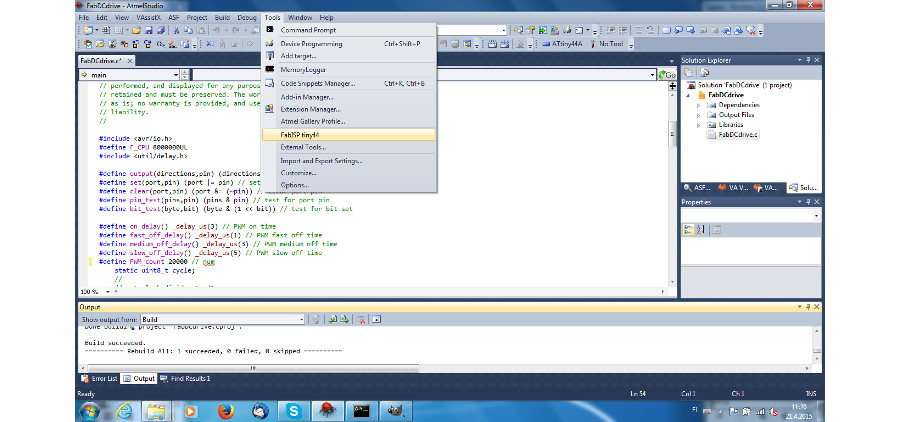Select Solution 'FabDCdrive' root node
The width and height of the screenshot is (900, 422).
tap(740, 85)
